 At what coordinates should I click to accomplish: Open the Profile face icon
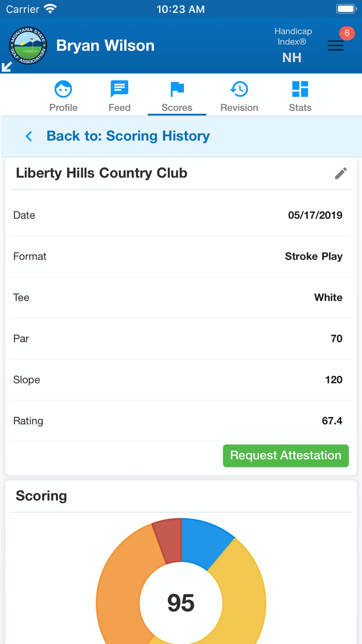[x=63, y=89]
